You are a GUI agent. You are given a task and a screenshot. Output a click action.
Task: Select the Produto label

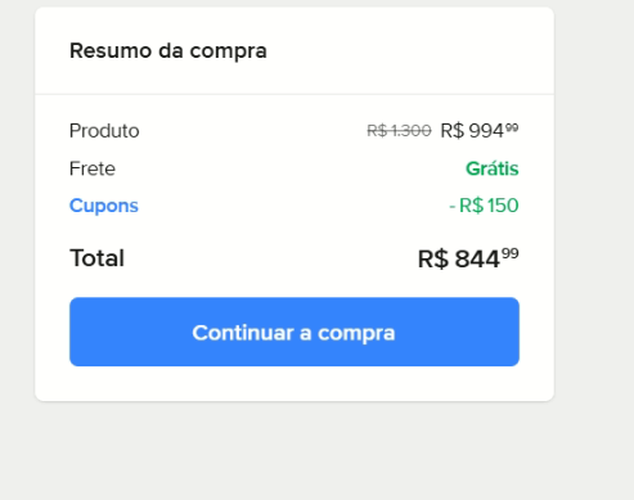(x=104, y=131)
